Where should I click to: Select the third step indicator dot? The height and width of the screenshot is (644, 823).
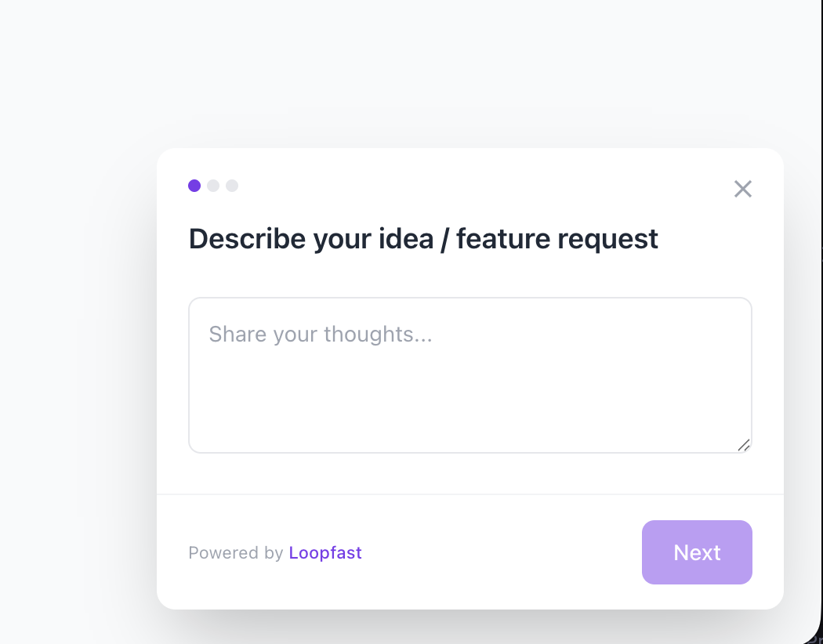tap(231, 186)
